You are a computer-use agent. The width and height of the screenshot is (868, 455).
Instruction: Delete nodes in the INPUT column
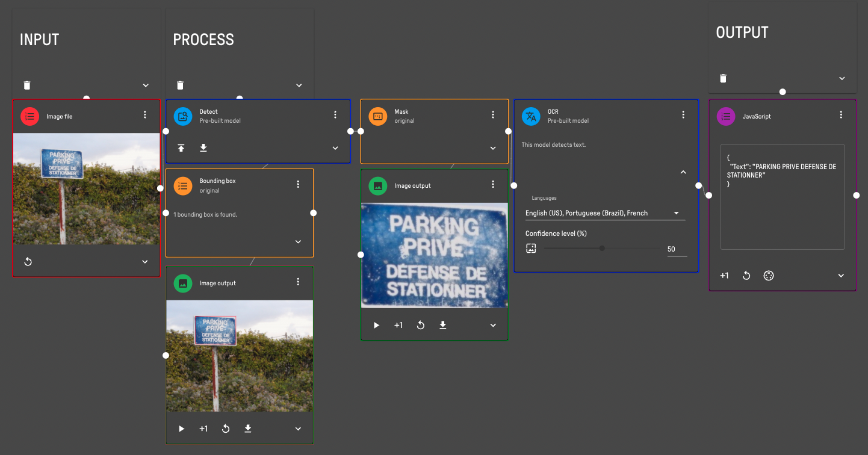(26, 85)
